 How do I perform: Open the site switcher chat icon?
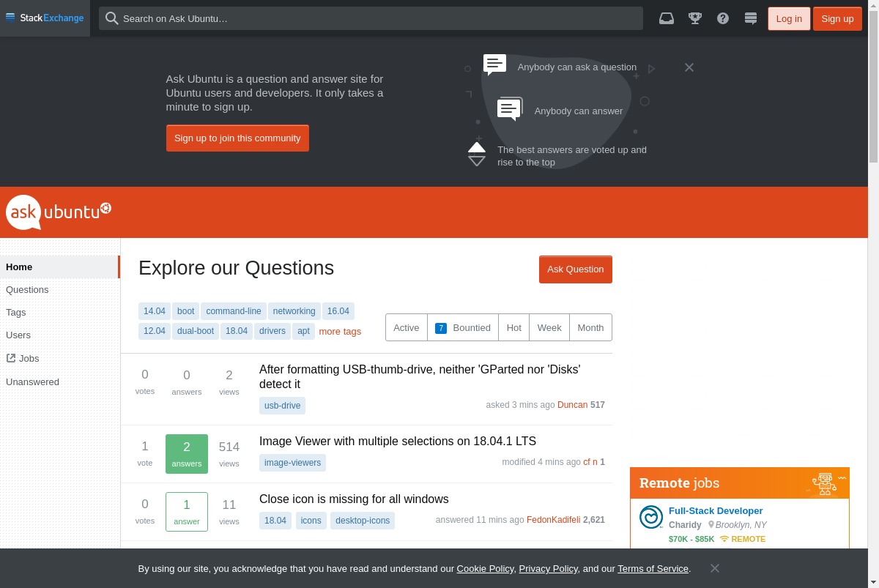751,18
